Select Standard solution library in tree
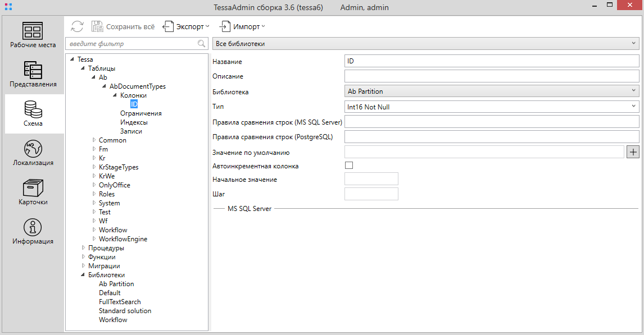 point(125,311)
